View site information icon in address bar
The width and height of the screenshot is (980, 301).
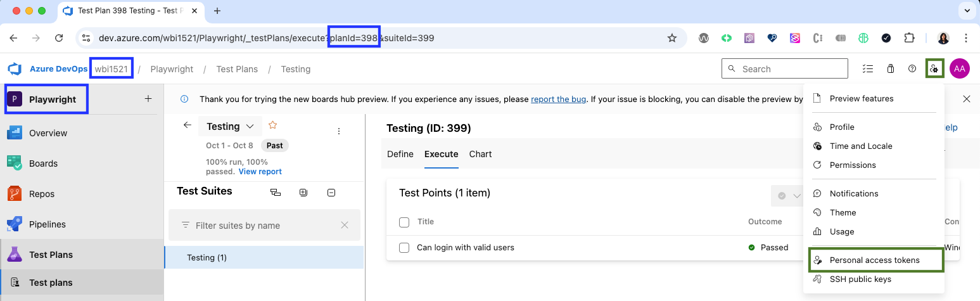87,38
